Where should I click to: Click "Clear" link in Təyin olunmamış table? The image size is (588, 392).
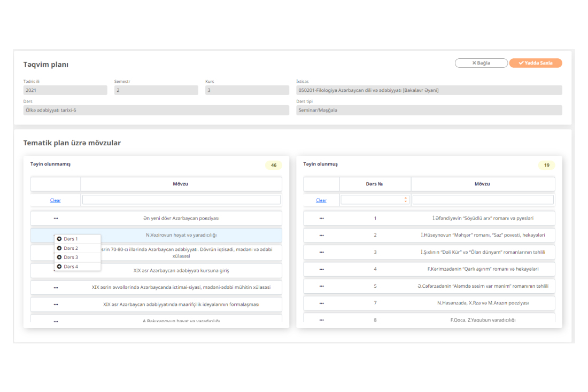pyautogui.click(x=56, y=200)
